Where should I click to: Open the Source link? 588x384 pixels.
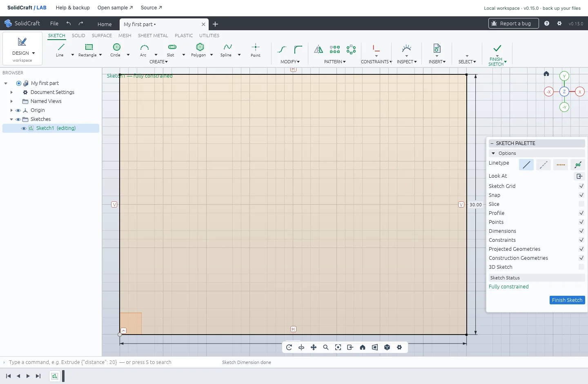(x=151, y=8)
